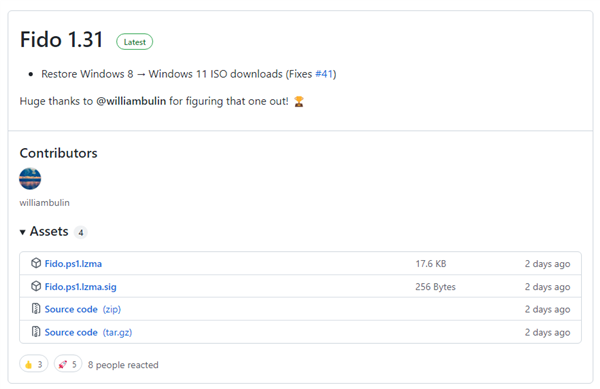Download the Fido.ps1.lzma asset
Image resolution: width=600 pixels, height=389 pixels.
[73, 264]
